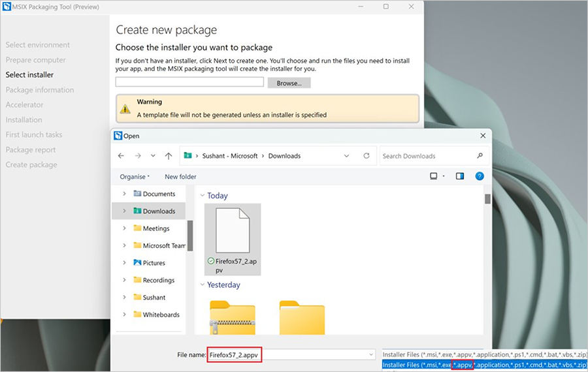Click MSIX Packaging Tool title bar icon
This screenshot has height=372, width=588.
(x=7, y=7)
